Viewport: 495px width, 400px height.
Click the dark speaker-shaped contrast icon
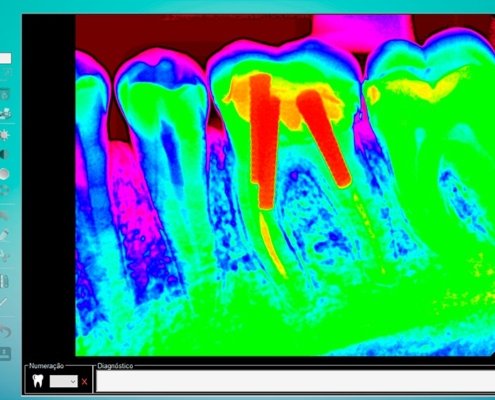[x=3, y=155]
